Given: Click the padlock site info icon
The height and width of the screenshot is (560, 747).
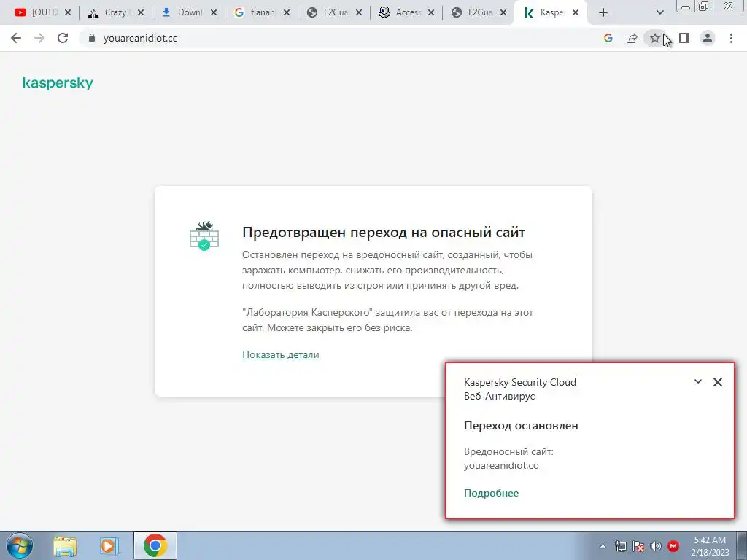Looking at the screenshot, I should [x=92, y=38].
